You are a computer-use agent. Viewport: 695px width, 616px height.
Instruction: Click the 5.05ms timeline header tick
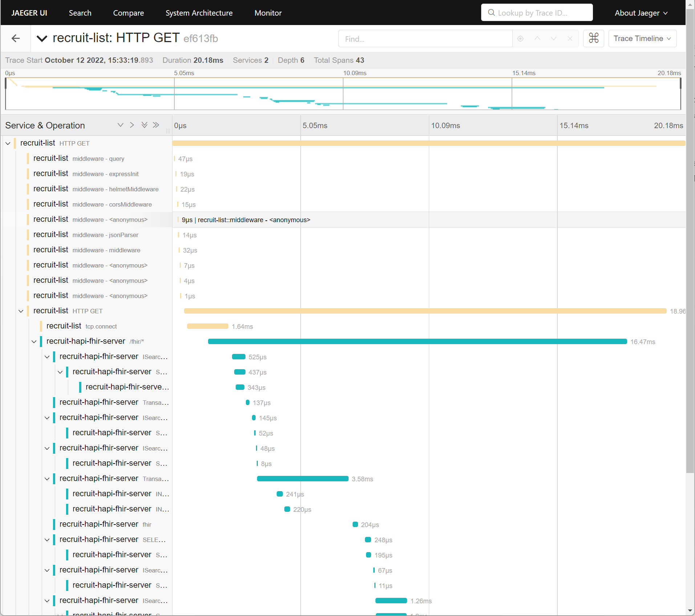[315, 126]
